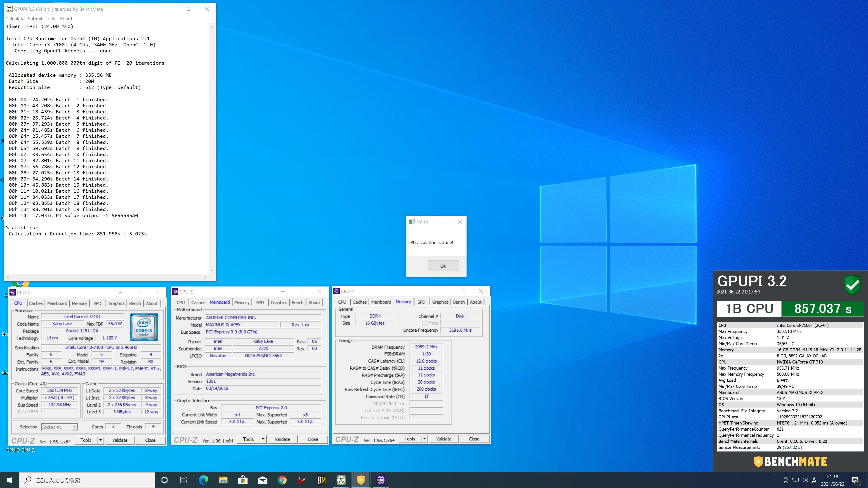Click Close in Mainboard CPU-Z window

pyautogui.click(x=313, y=439)
